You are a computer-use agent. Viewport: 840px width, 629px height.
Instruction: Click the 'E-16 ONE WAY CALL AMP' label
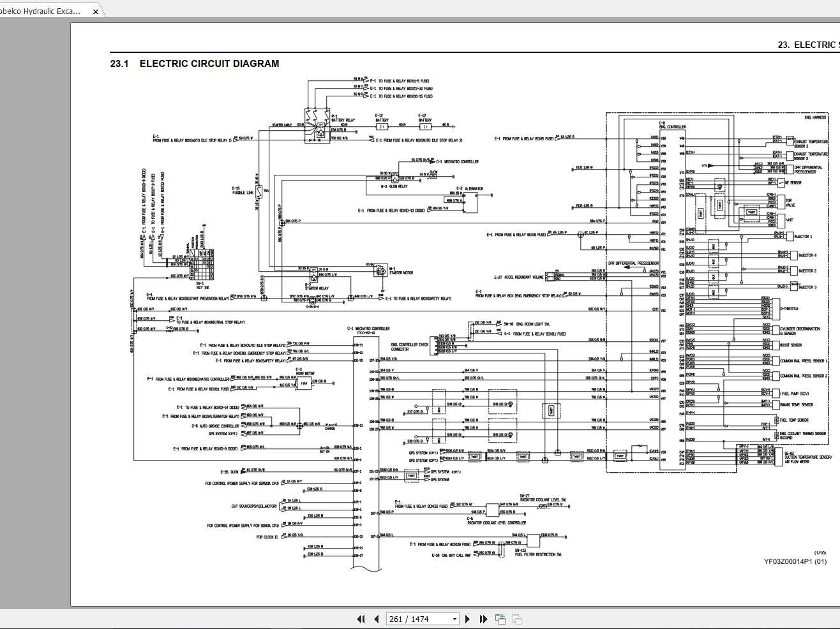pos(451,555)
